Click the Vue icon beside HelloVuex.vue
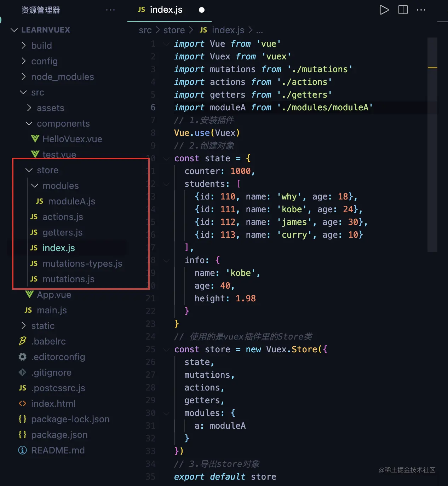The image size is (448, 486). click(35, 139)
